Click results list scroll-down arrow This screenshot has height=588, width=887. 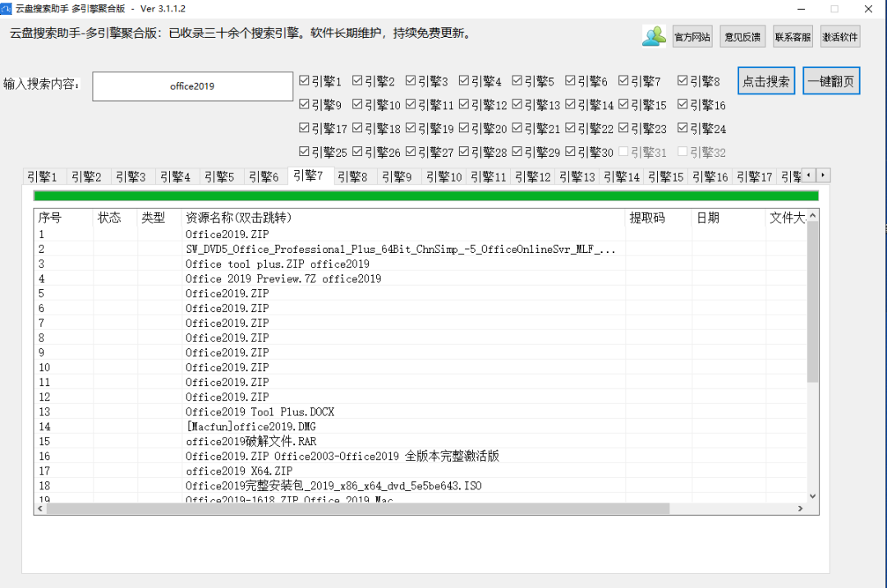coord(812,496)
